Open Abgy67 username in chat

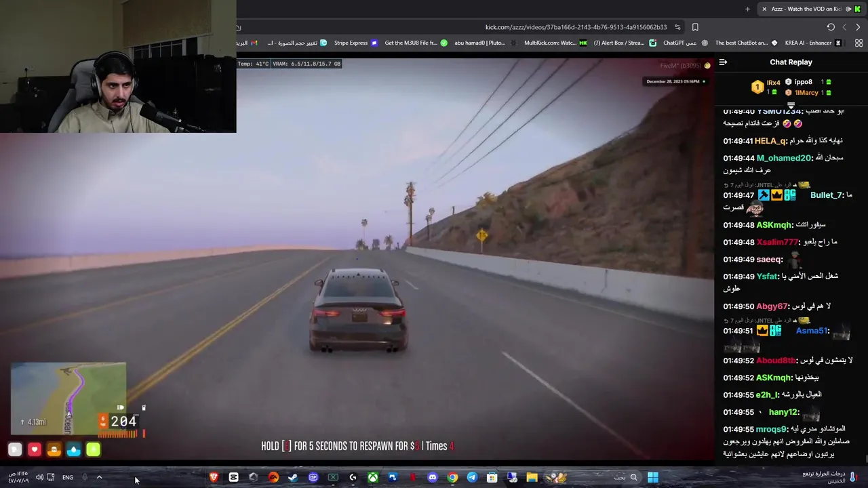click(772, 306)
